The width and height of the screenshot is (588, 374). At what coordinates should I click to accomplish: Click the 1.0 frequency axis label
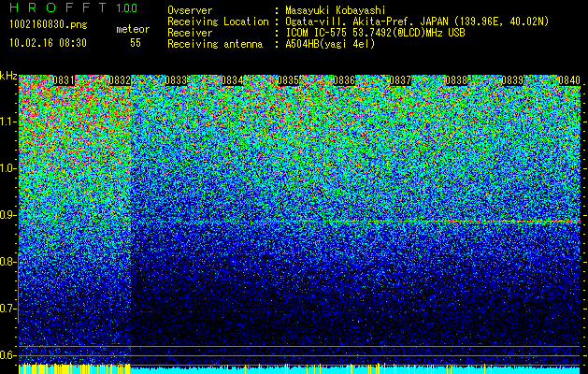click(x=7, y=168)
